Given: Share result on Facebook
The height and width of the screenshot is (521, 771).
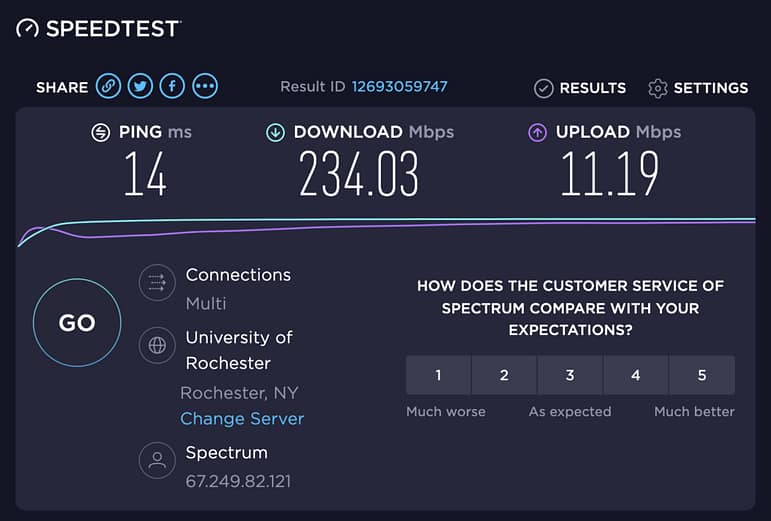Looking at the screenshot, I should tap(172, 87).
